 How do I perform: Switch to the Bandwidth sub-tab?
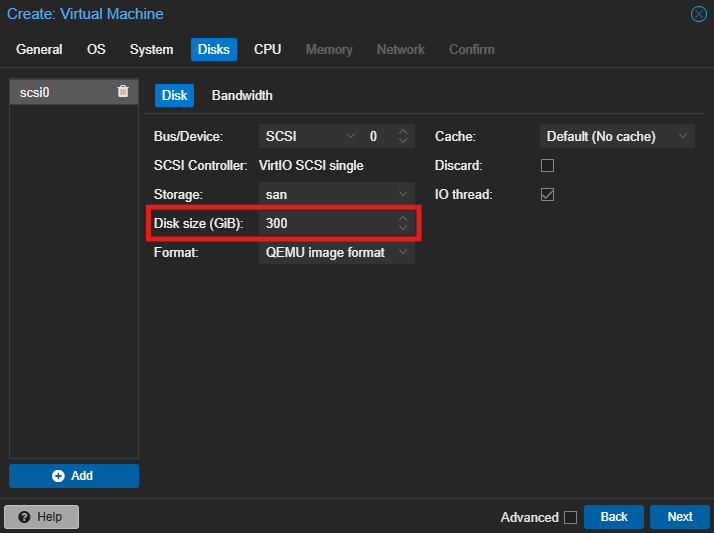[242, 96]
